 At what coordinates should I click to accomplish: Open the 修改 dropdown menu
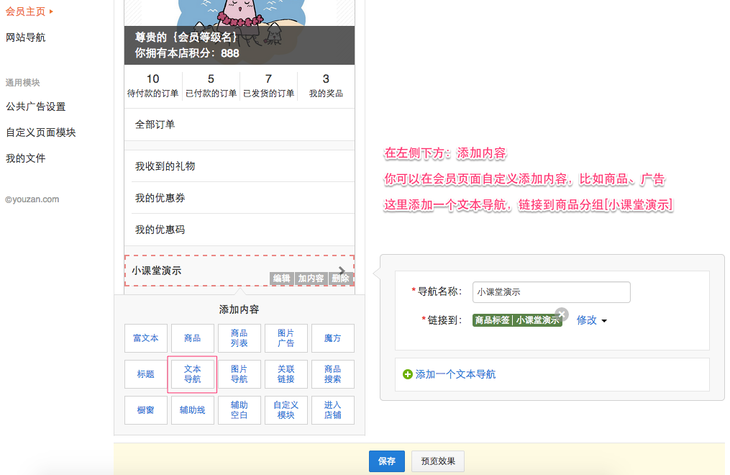pos(591,320)
